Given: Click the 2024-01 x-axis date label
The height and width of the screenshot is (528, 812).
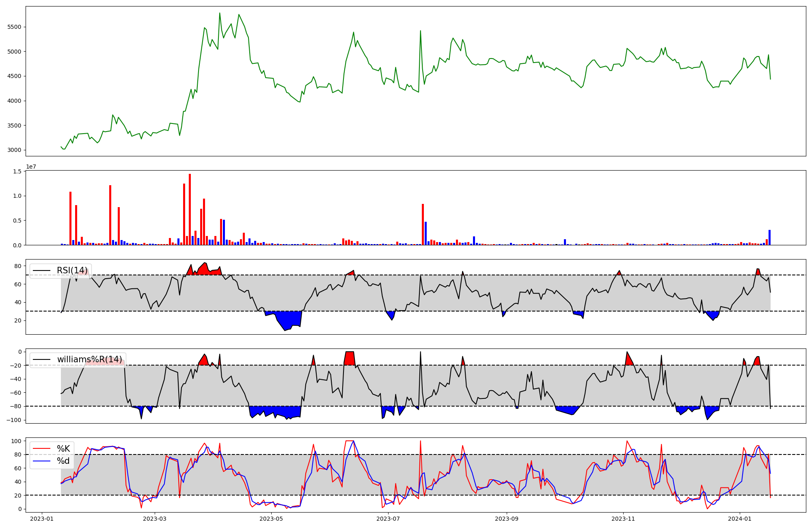Looking at the screenshot, I should pos(740,519).
